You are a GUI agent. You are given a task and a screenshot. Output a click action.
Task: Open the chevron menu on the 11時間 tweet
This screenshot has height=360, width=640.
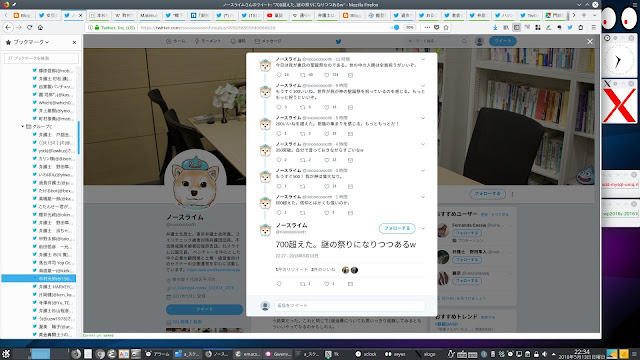click(x=423, y=60)
